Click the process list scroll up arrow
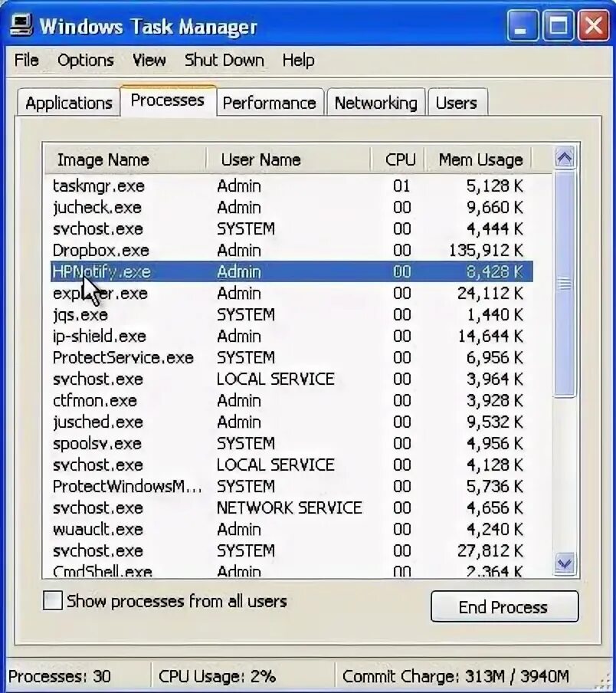Viewport: 616px width, 693px height. pyautogui.click(x=565, y=158)
